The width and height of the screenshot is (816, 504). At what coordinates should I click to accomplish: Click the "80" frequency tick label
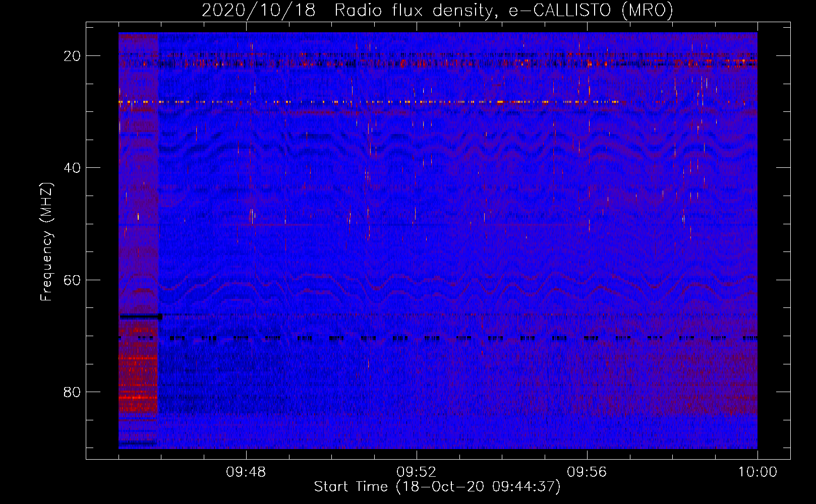[72, 392]
